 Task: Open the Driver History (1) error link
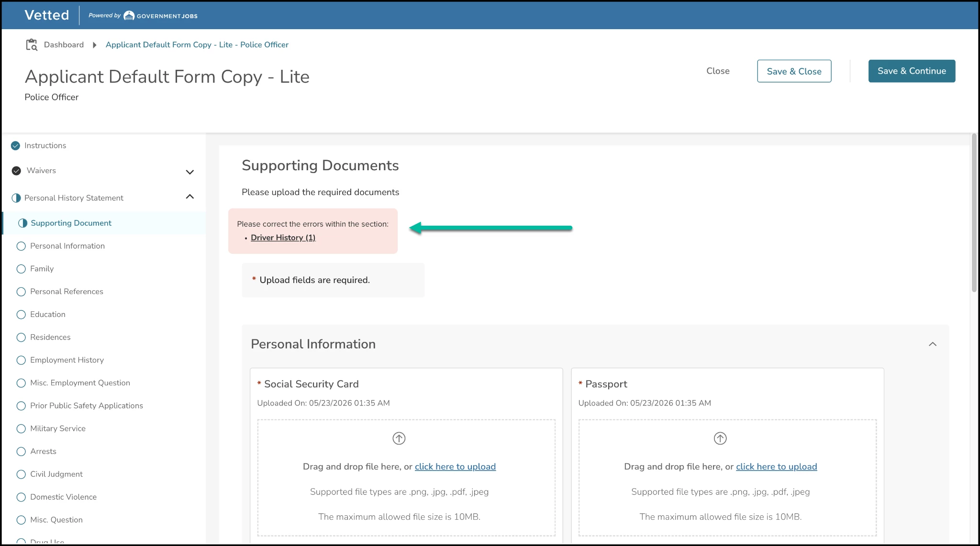point(283,238)
